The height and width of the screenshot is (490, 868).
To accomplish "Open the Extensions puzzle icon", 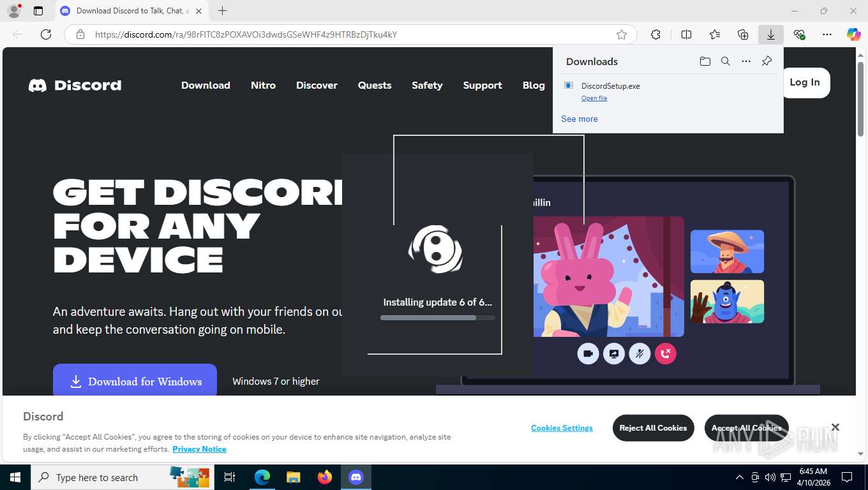I will click(x=655, y=34).
